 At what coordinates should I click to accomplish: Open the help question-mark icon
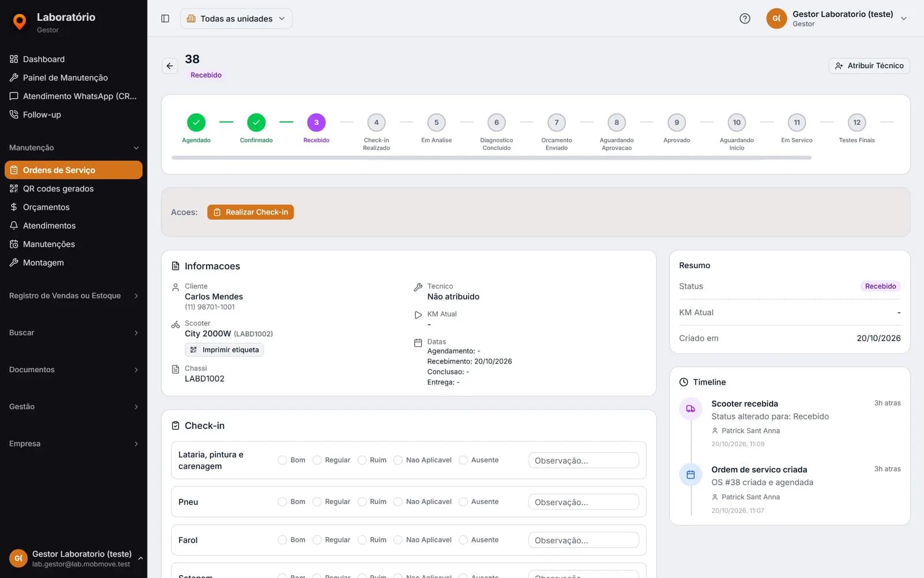745,18
